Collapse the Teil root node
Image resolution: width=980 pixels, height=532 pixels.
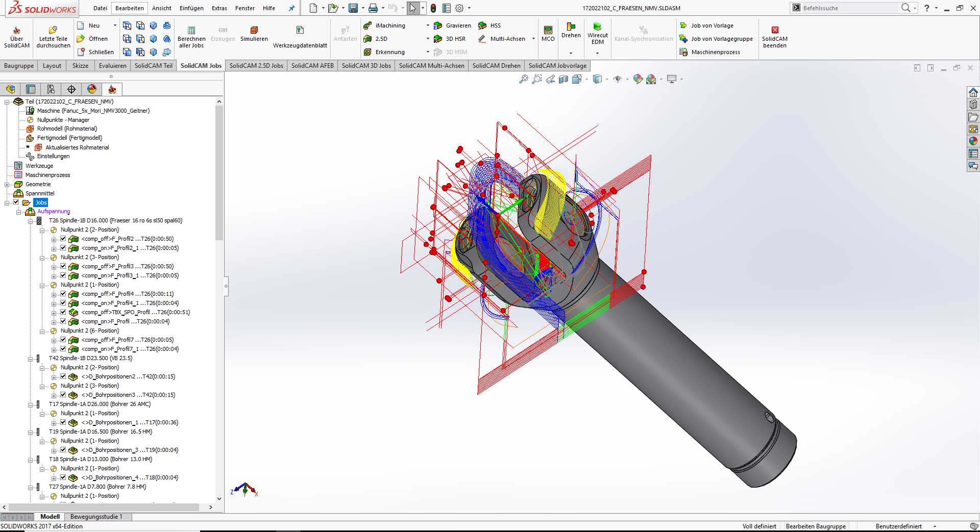point(7,102)
